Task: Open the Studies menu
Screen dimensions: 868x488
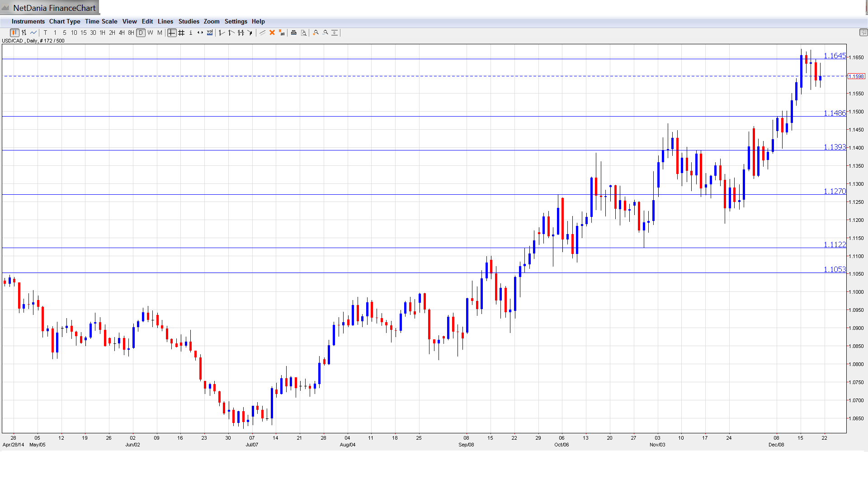Action: [189, 21]
